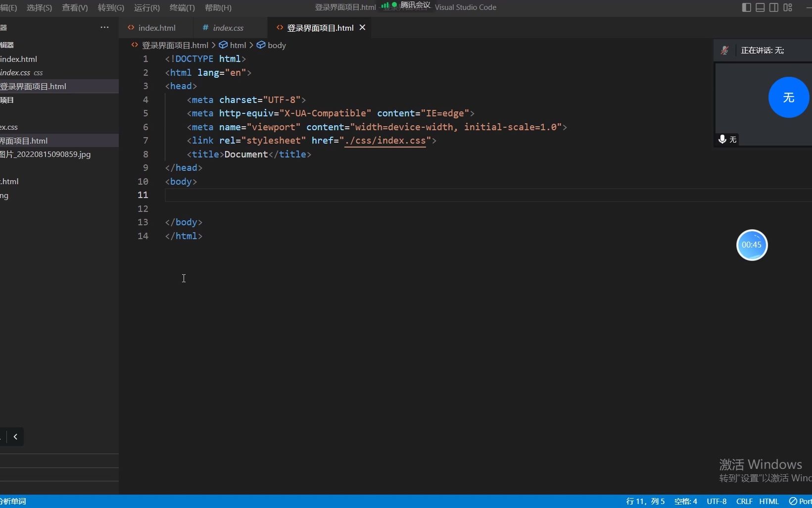Click the 项目 folder header in explorer
Screen dimensions: 812x508
pos(59,100)
